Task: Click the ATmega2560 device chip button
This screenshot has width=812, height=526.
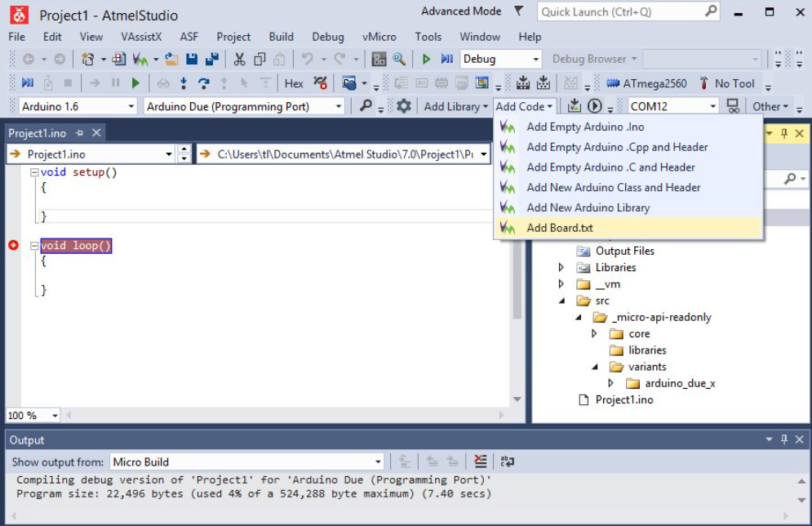Action: [x=646, y=83]
